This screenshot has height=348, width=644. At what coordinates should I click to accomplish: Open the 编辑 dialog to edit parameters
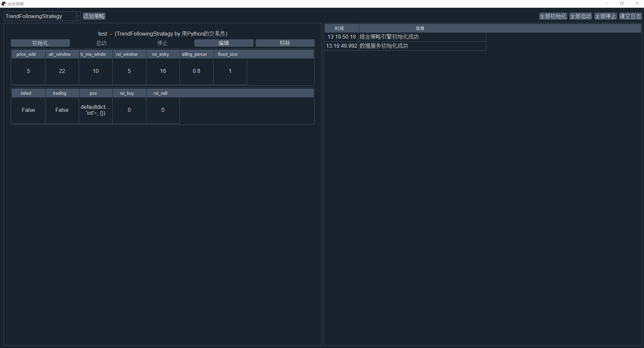[x=224, y=43]
